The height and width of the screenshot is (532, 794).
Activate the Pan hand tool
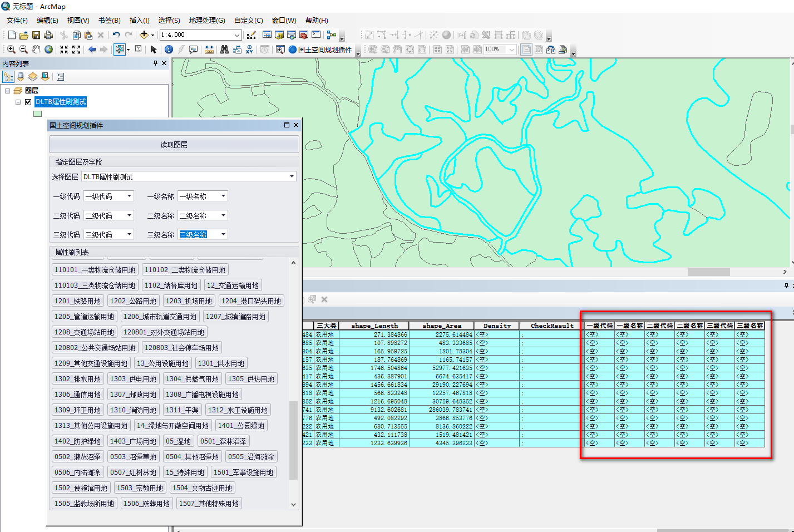(36, 50)
